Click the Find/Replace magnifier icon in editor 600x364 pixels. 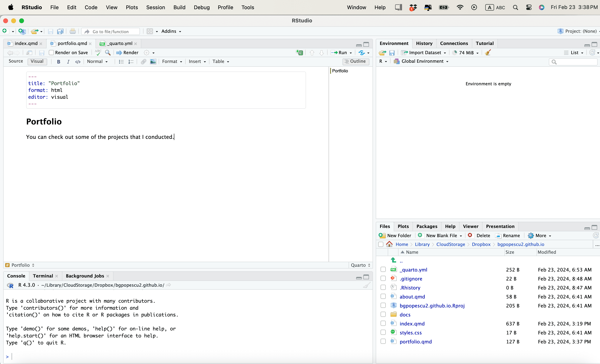(108, 53)
